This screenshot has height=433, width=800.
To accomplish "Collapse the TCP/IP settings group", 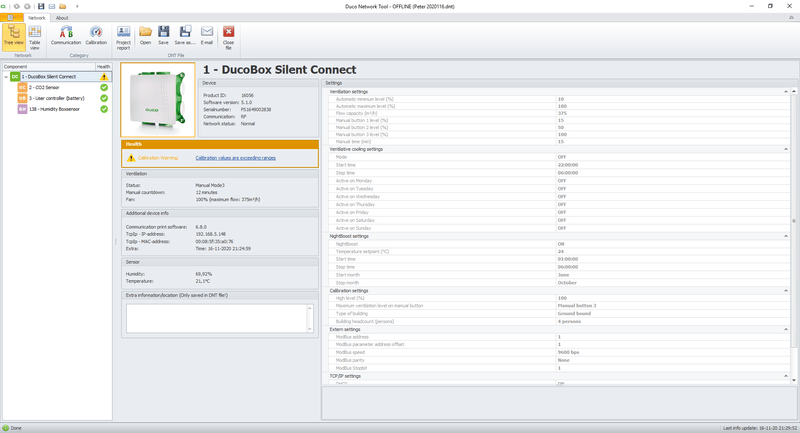I will point(786,376).
